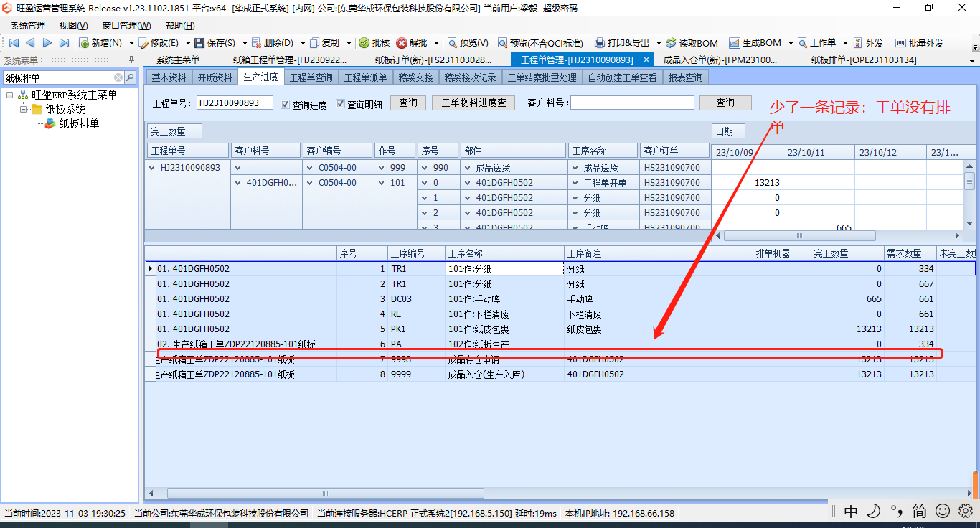This screenshot has height=528, width=980.
Task: Click the 完工数量 field button
Action: coord(175,131)
